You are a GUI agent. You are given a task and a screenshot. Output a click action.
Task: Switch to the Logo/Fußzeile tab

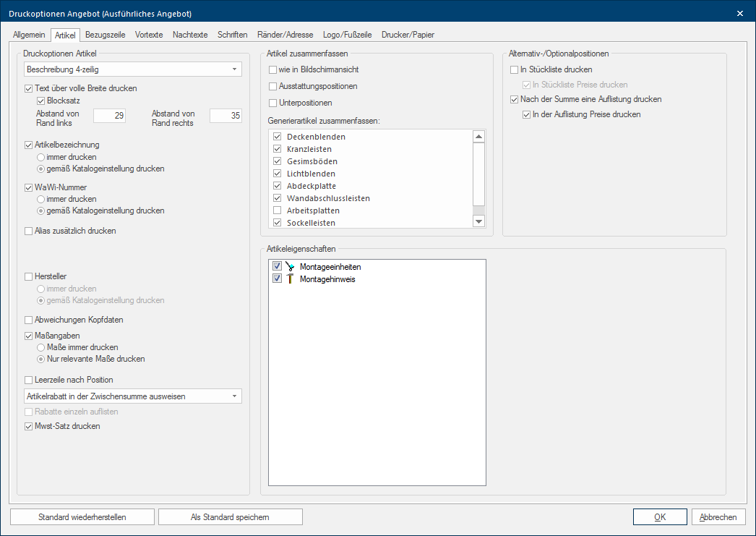point(347,35)
